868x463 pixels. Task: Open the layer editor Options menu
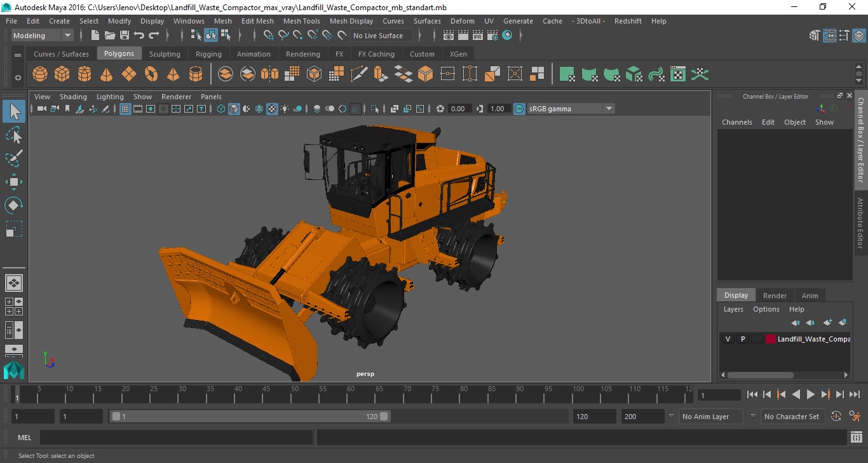click(x=766, y=309)
